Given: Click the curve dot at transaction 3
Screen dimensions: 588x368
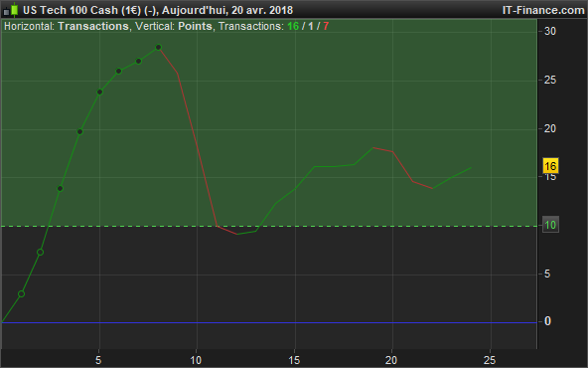Looking at the screenshot, I should point(60,189).
